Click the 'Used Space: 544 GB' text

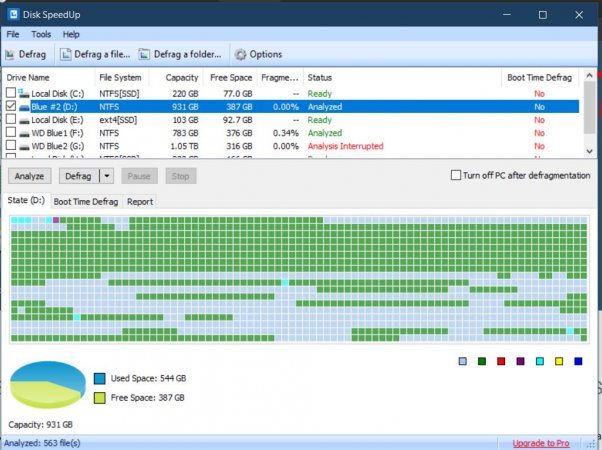pos(148,379)
